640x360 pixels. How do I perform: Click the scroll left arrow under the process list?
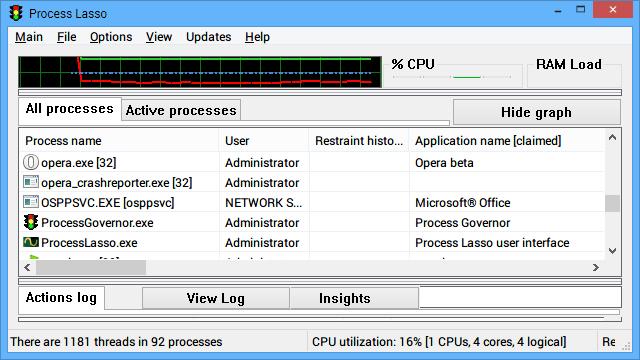tap(27, 267)
